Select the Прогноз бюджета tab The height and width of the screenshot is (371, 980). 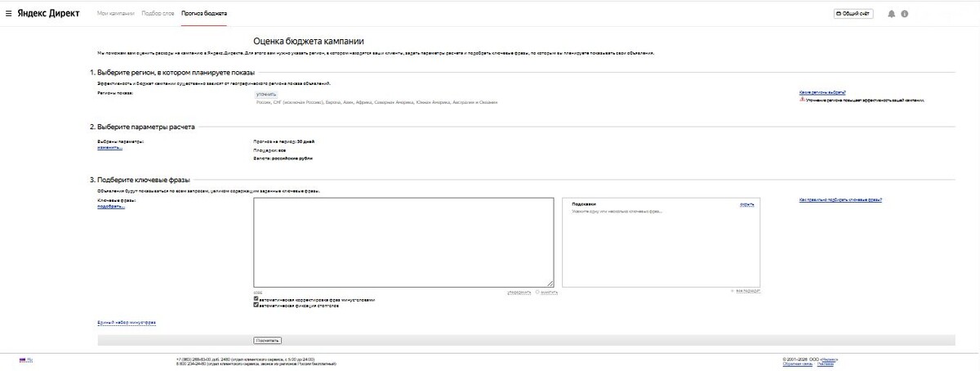204,14
